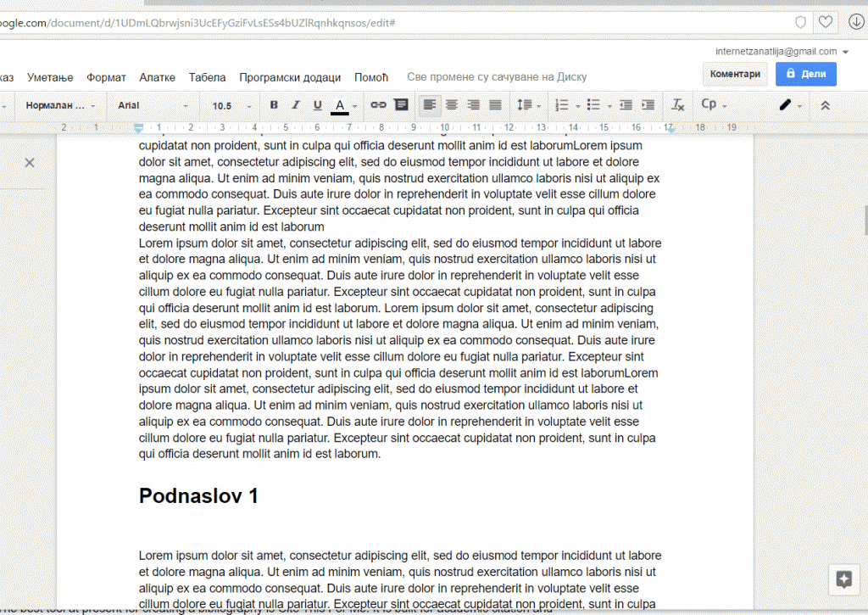This screenshot has height=615, width=868.
Task: Open the Помоћ menu
Action: pos(371,77)
